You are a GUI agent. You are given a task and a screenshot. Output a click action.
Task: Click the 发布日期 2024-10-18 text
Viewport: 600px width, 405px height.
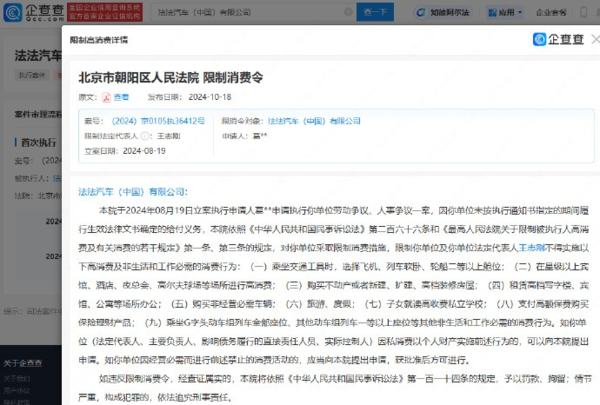coord(189,97)
